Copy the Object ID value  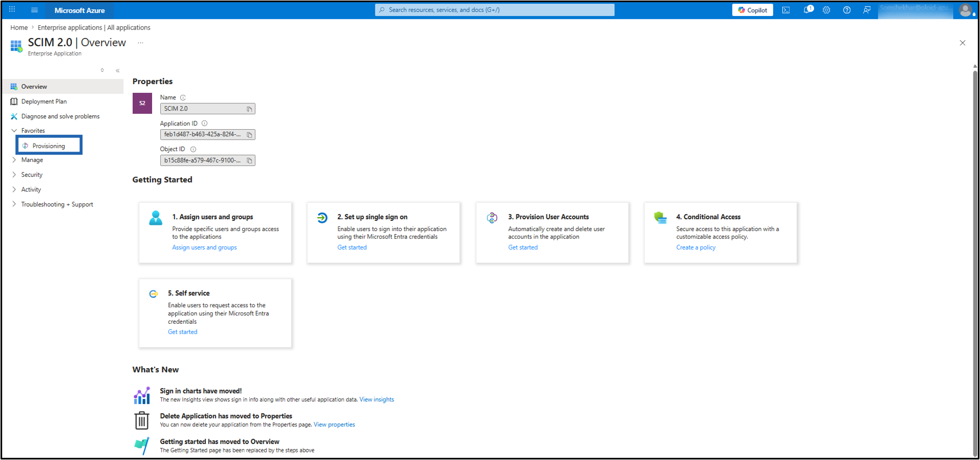249,160
